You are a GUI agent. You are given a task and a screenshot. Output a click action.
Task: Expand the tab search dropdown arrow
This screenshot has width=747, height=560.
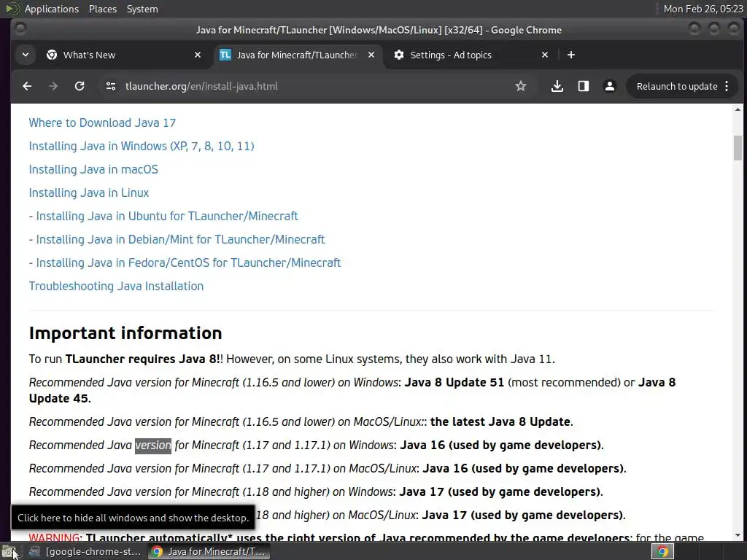tap(26, 55)
